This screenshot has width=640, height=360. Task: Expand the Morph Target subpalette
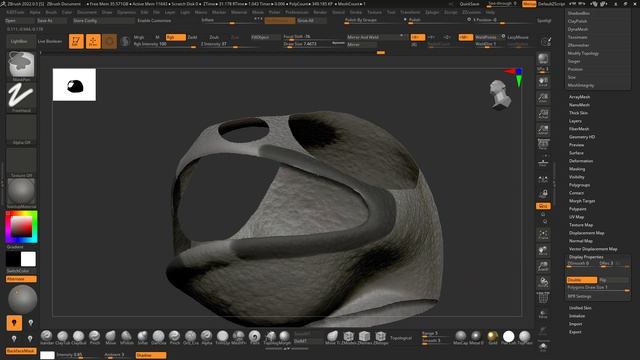point(582,201)
